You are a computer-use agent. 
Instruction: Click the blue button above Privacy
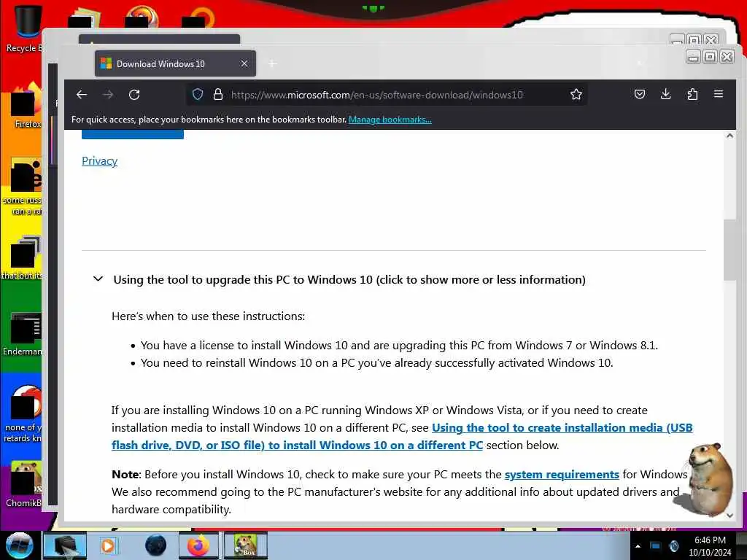pyautogui.click(x=133, y=134)
